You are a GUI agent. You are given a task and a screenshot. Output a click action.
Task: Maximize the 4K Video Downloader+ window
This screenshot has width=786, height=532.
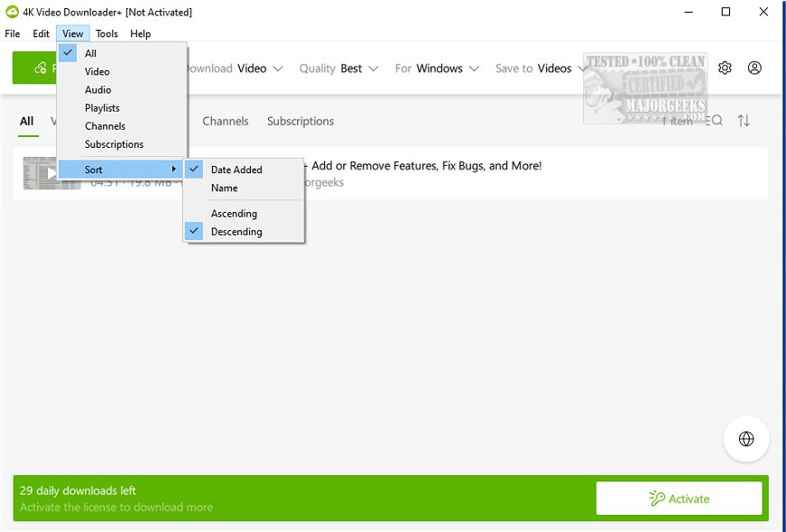pos(726,12)
